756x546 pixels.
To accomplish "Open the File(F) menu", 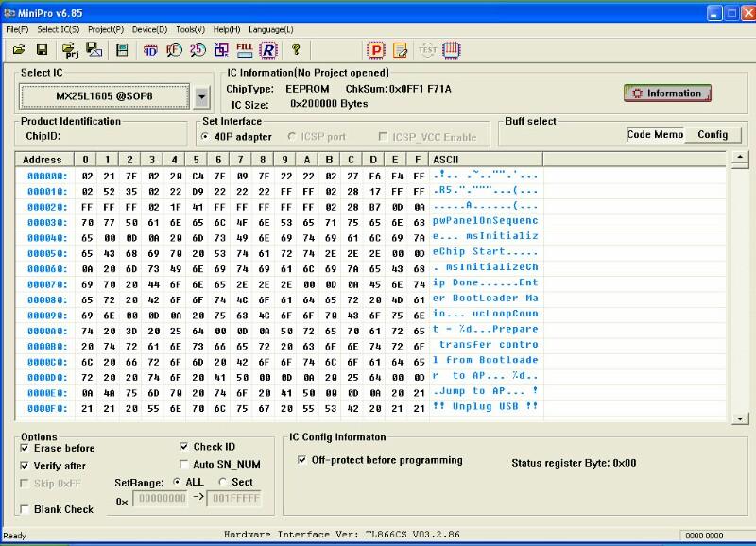I will click(17, 30).
